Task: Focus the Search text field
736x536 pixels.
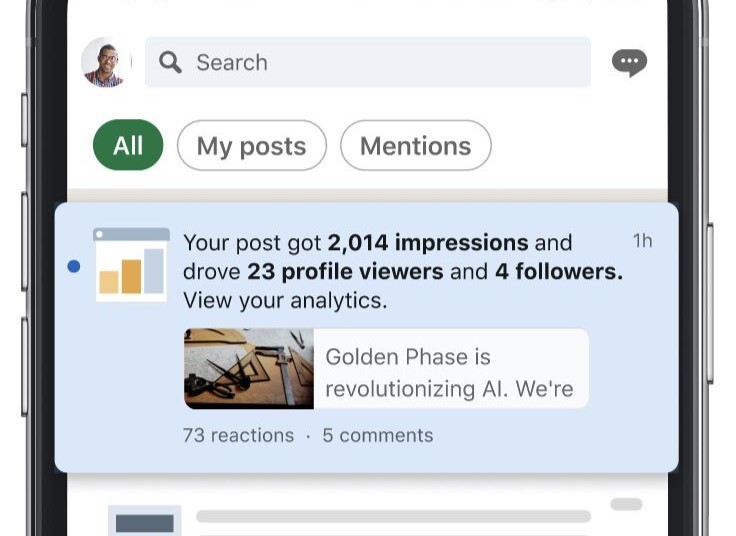Action: (x=380, y=62)
